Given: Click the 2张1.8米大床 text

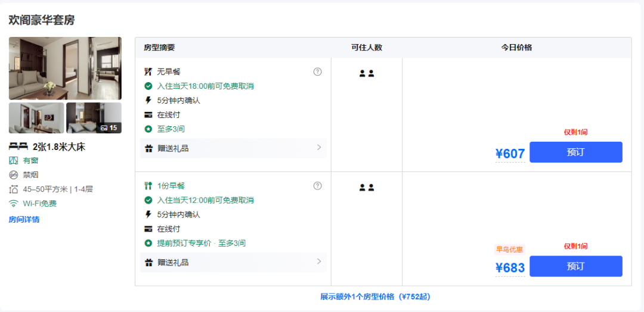Looking at the screenshot, I should click(x=59, y=147).
